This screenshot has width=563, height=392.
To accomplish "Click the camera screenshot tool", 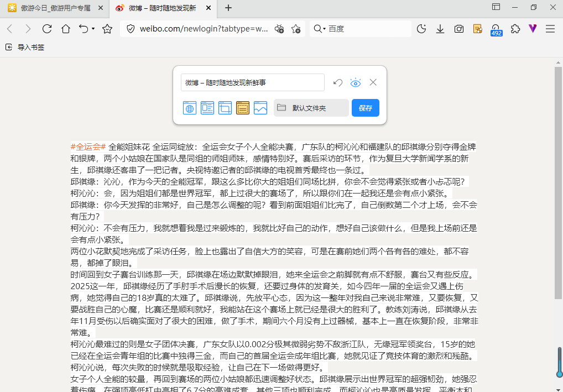I will click(459, 29).
